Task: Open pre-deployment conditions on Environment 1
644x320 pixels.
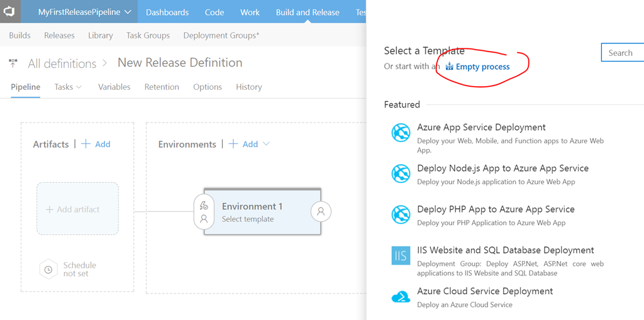Action: pos(204,212)
